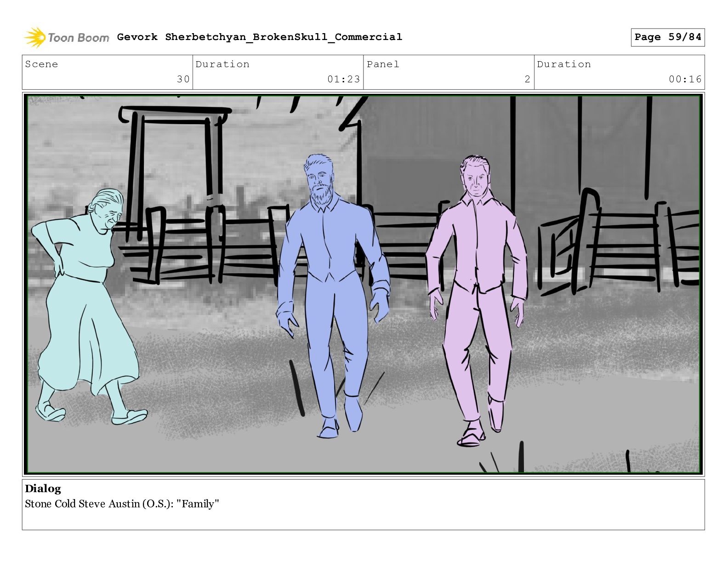Click the scene duration value 01:23
Image resolution: width=728 pixels, height=563 pixels.
pyautogui.click(x=343, y=79)
